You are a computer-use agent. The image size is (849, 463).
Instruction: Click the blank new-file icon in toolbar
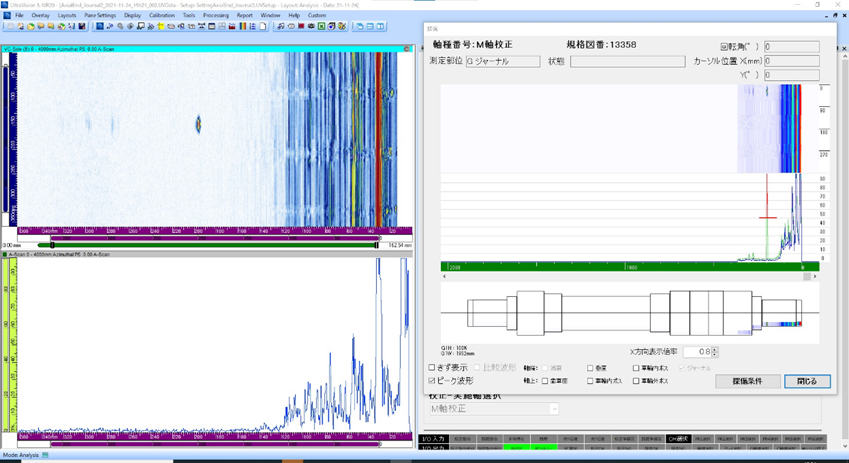(10, 26)
